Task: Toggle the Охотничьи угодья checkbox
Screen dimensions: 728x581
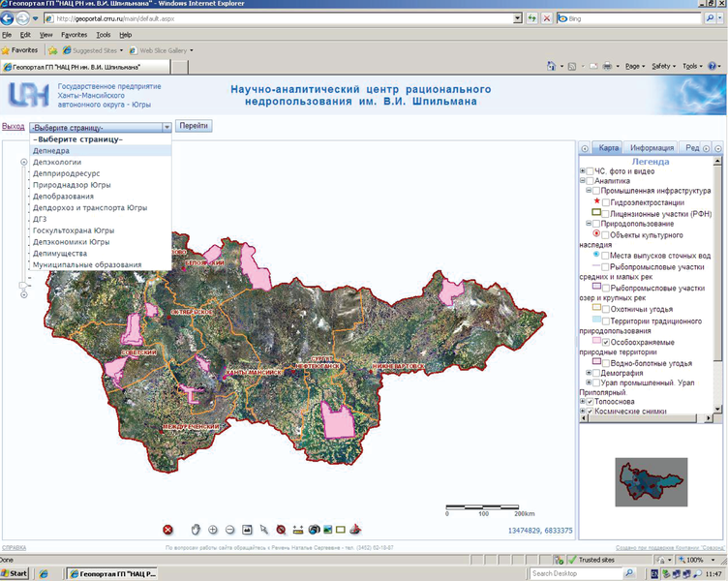Action: pos(607,309)
